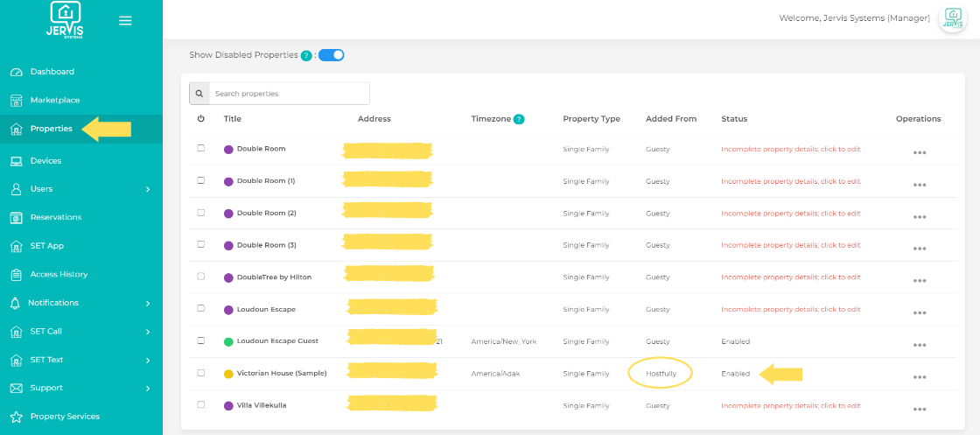Image resolution: width=980 pixels, height=435 pixels.
Task: Click the Hostfully value in Added From
Action: click(661, 373)
